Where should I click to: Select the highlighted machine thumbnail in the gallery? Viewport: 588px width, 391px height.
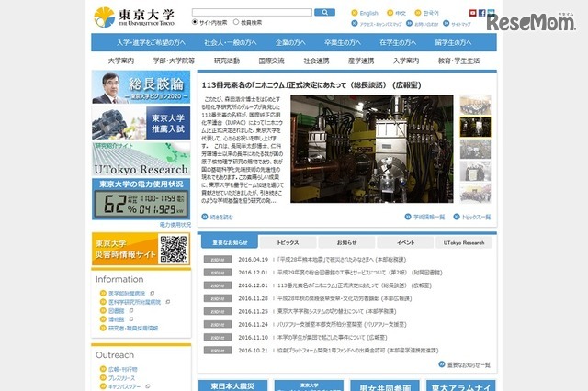(x=475, y=127)
